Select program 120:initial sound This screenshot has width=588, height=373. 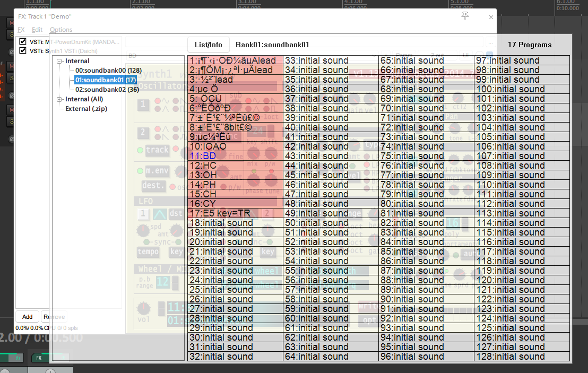point(522,280)
